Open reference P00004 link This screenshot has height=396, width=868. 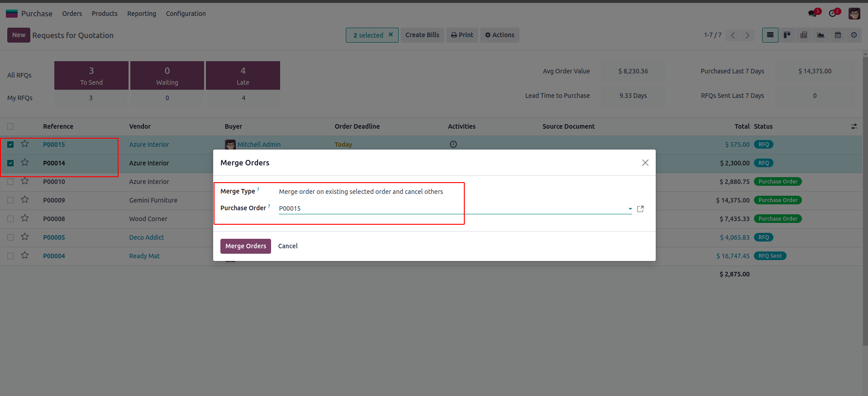click(x=54, y=256)
